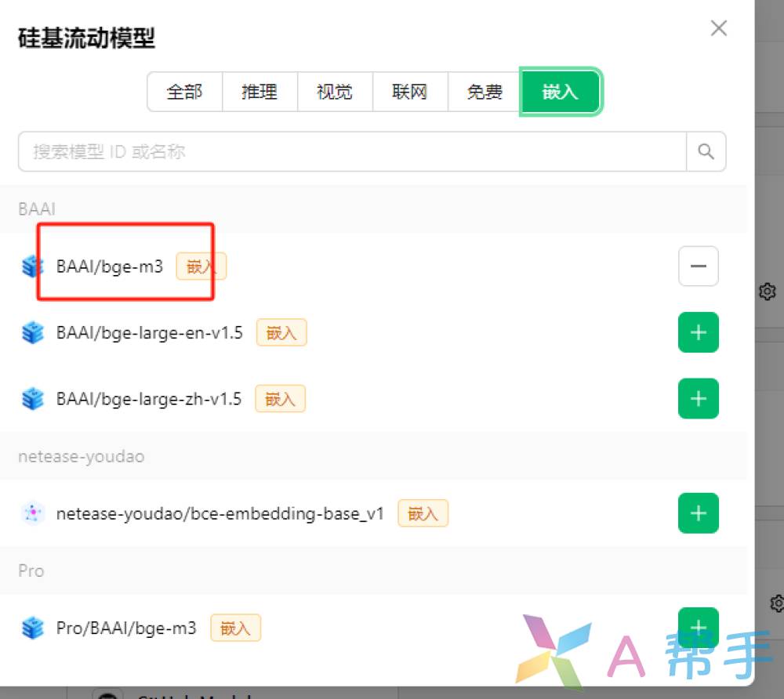The width and height of the screenshot is (784, 699).
Task: Click the 嵌入 tag on BAAI/bge-large-en-v1.5
Action: pyautogui.click(x=281, y=333)
